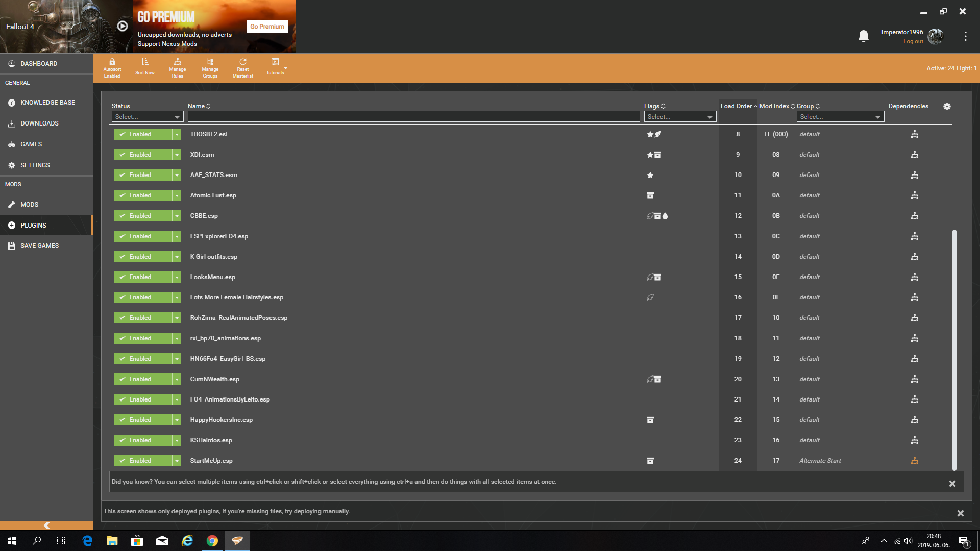
Task: Open the Windows Start menu
Action: pyautogui.click(x=12, y=541)
